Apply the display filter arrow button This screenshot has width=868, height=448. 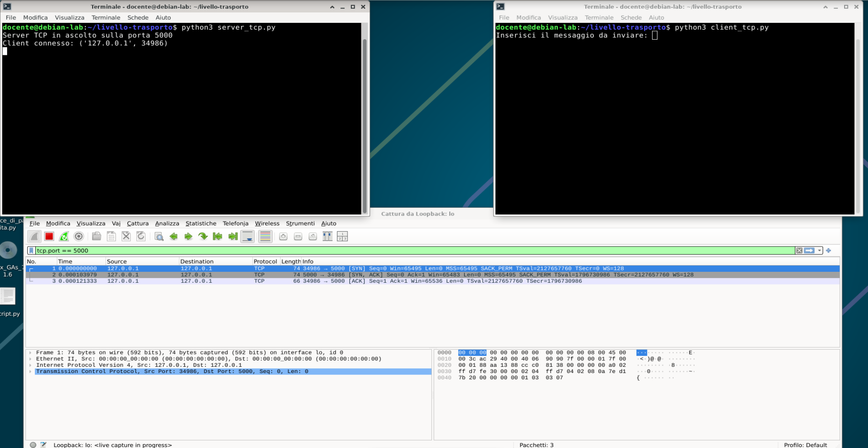(809, 251)
